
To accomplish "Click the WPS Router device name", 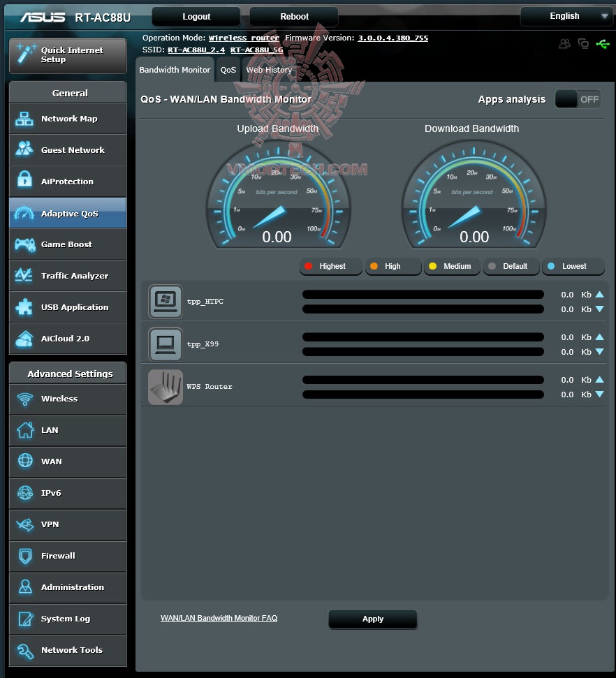I will tap(210, 387).
